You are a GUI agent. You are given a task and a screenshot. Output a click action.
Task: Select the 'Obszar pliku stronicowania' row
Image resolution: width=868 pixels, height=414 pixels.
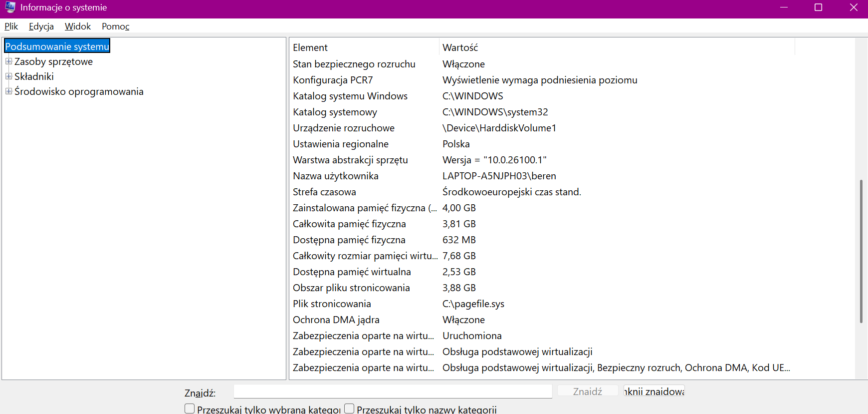[x=542, y=288]
